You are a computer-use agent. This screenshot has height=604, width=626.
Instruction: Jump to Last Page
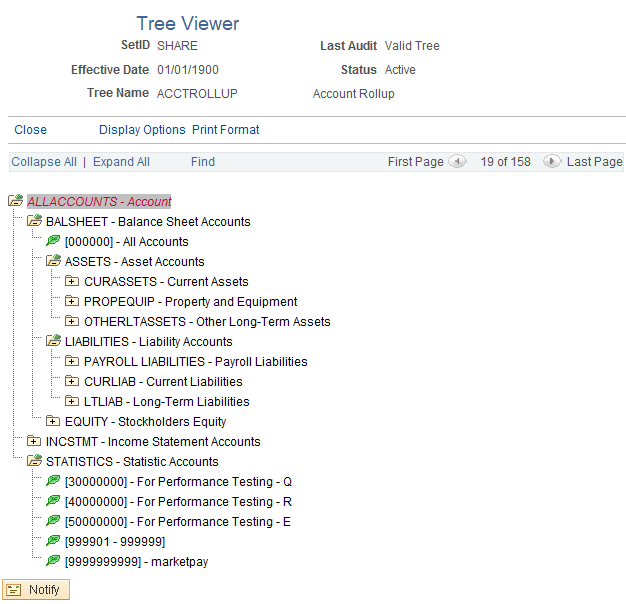coord(594,162)
